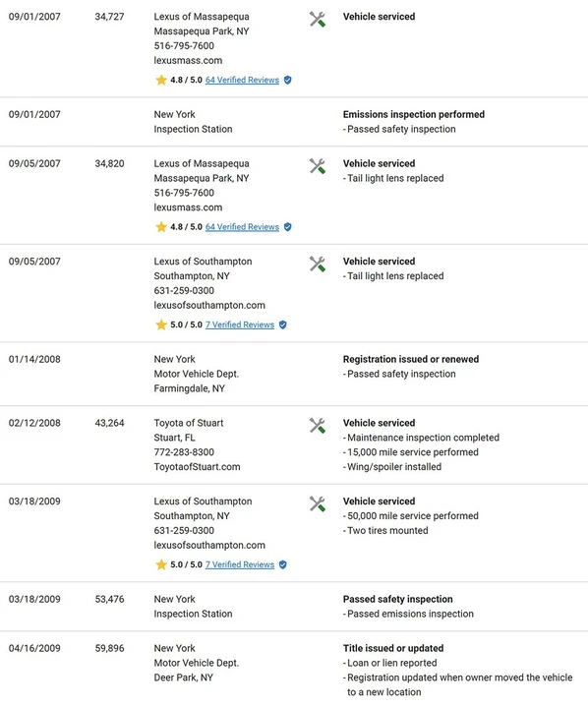Click service wrench icon for Toyota of Stuart entry
Viewport: 588px width, 708px height.
click(317, 426)
